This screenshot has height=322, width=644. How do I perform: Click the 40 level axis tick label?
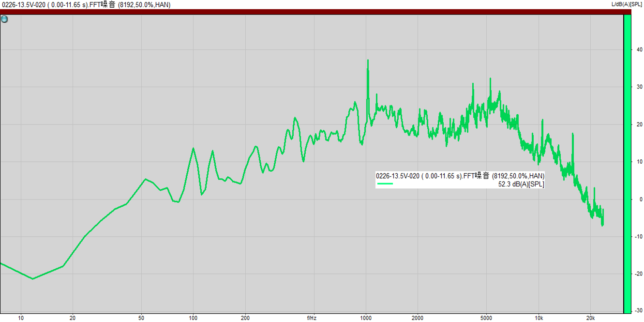tap(639, 49)
